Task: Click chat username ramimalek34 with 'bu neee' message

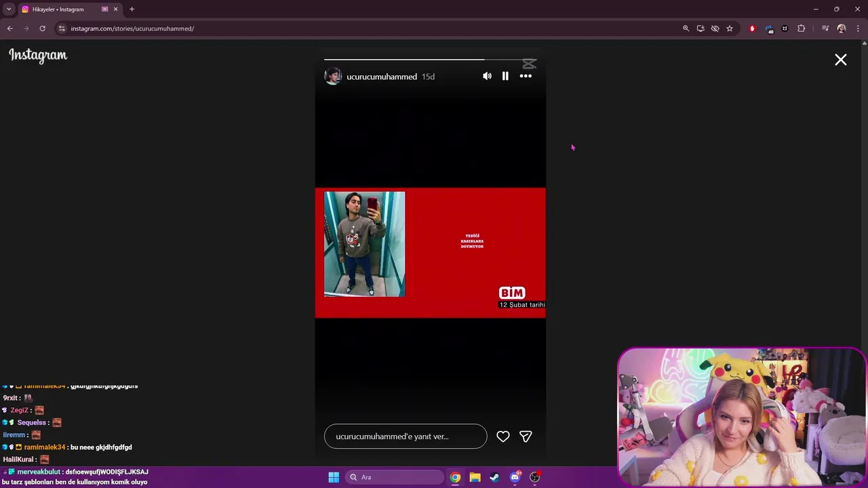Action: [x=45, y=447]
